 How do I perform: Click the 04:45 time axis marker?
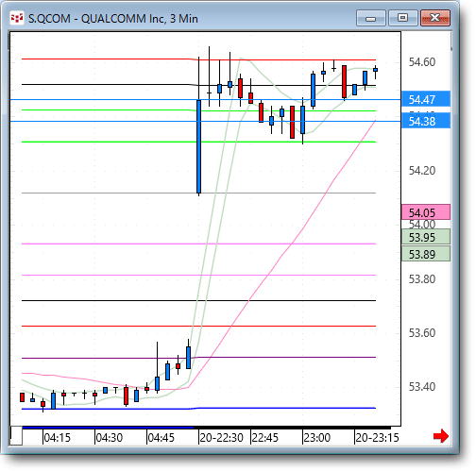[x=161, y=438]
